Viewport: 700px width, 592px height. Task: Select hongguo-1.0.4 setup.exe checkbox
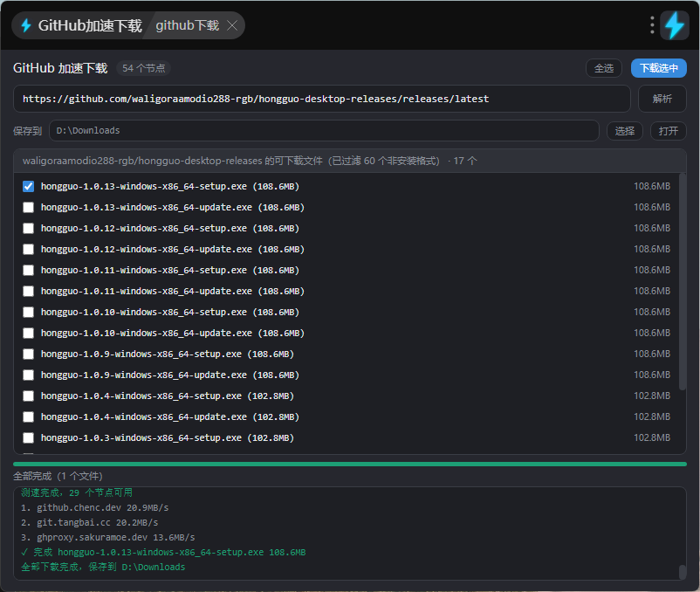[x=28, y=396]
